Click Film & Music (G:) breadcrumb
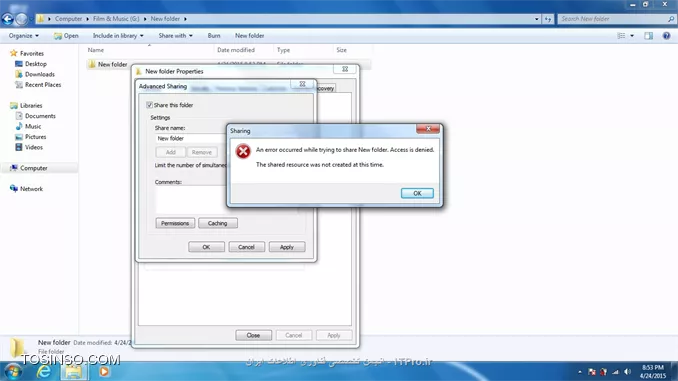The width and height of the screenshot is (678, 381). pos(116,19)
